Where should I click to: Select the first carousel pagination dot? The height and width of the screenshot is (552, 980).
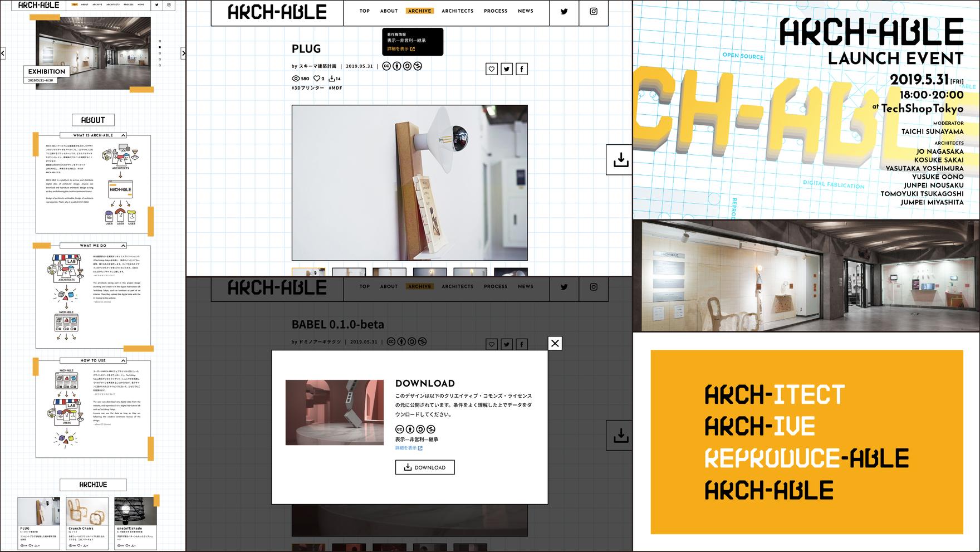point(160,41)
